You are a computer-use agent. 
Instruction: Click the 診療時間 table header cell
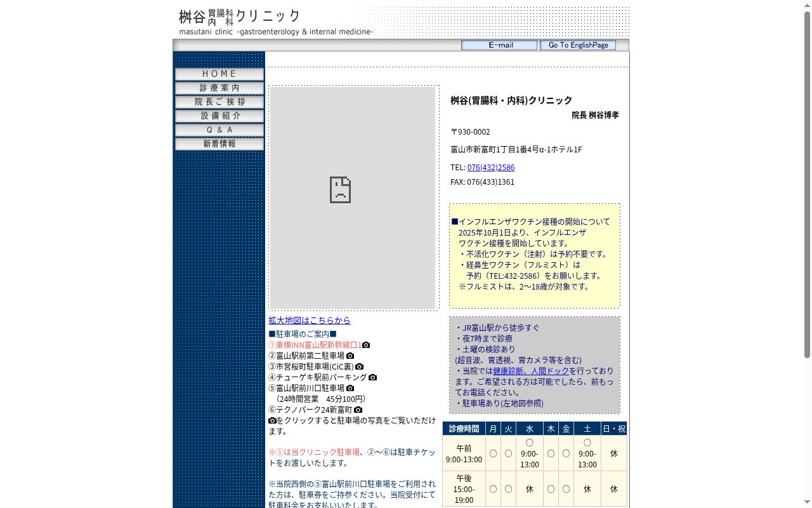pos(464,429)
